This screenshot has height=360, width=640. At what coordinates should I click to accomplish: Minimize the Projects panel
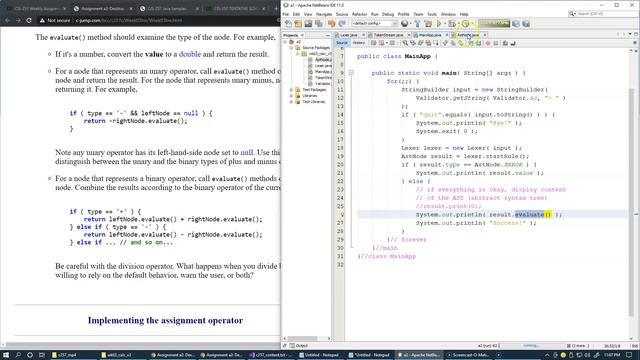[x=327, y=36]
